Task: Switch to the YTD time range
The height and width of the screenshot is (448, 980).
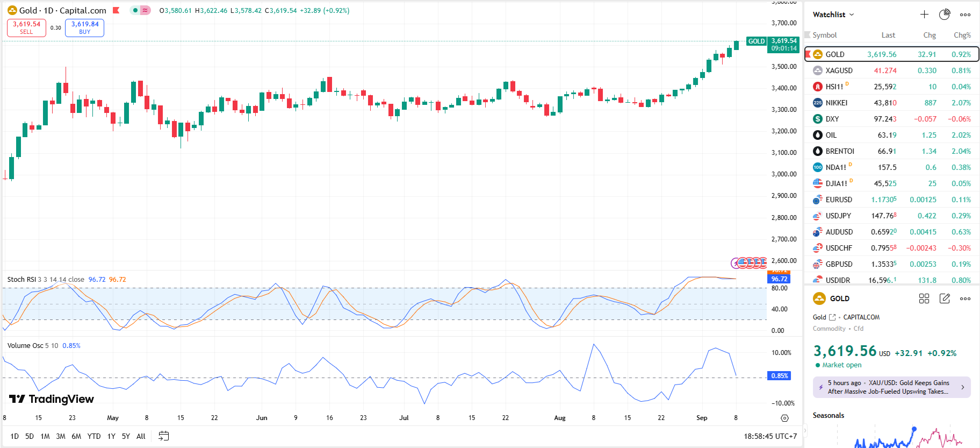Action: 94,436
